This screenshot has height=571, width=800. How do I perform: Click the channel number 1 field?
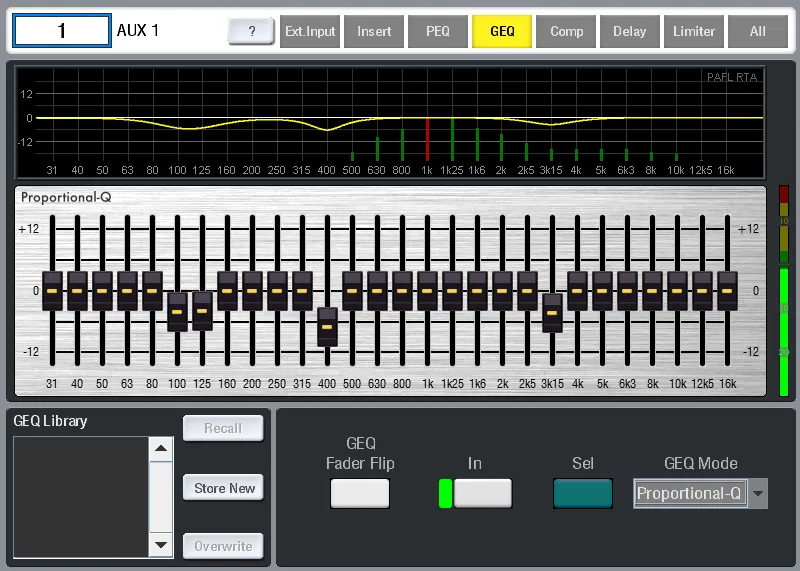[62, 31]
